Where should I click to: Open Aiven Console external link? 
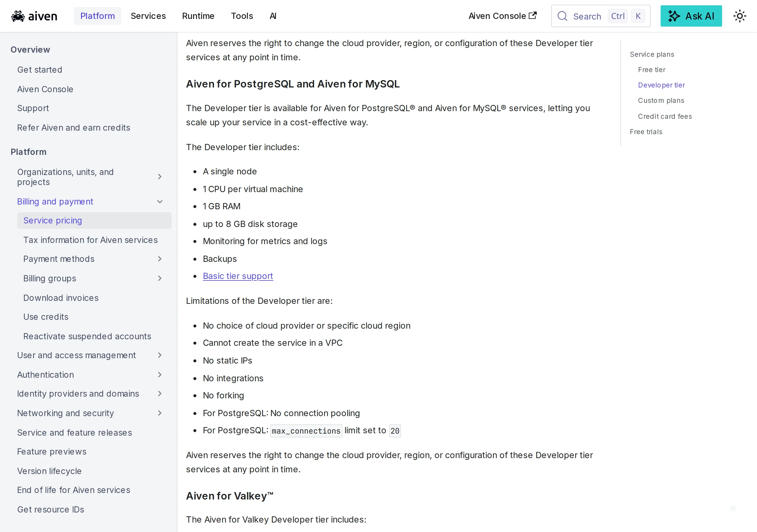point(502,16)
